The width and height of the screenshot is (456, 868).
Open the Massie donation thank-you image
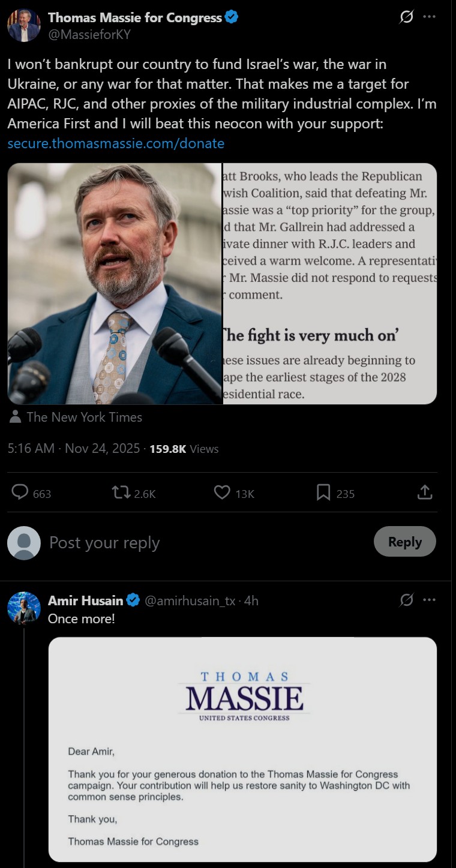[x=242, y=749]
